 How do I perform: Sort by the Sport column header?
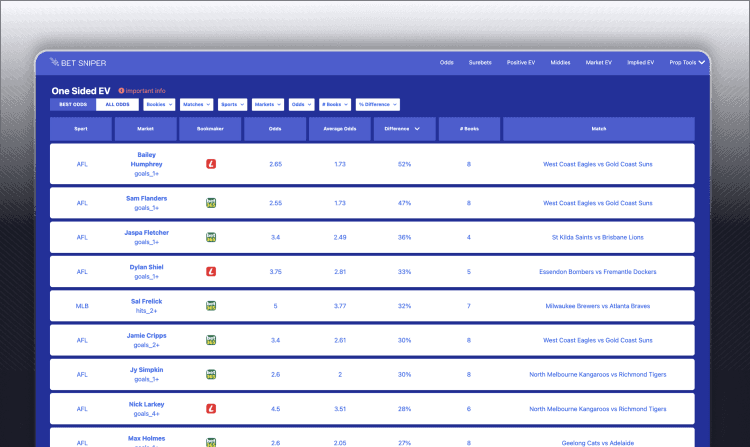[x=81, y=129]
